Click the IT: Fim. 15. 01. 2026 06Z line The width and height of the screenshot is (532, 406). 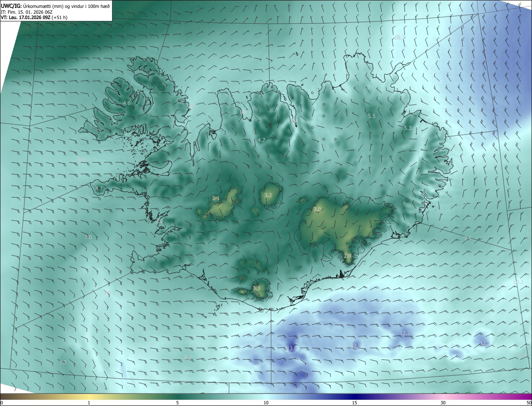point(27,12)
